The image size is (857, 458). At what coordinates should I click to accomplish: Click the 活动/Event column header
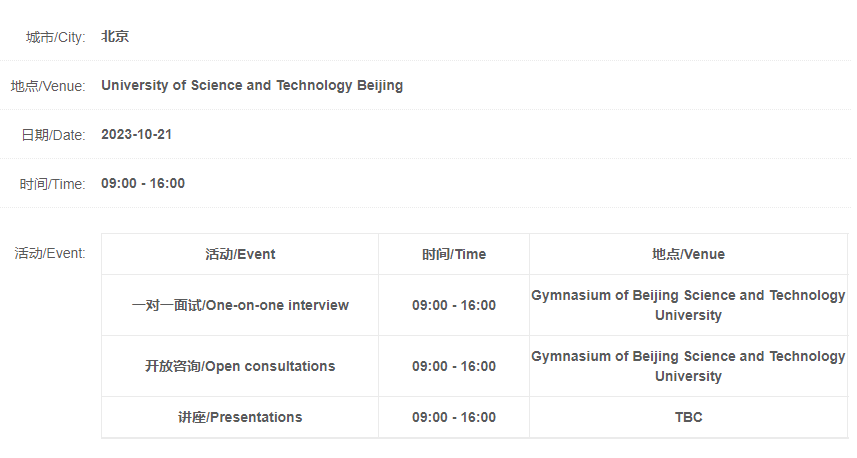click(240, 254)
